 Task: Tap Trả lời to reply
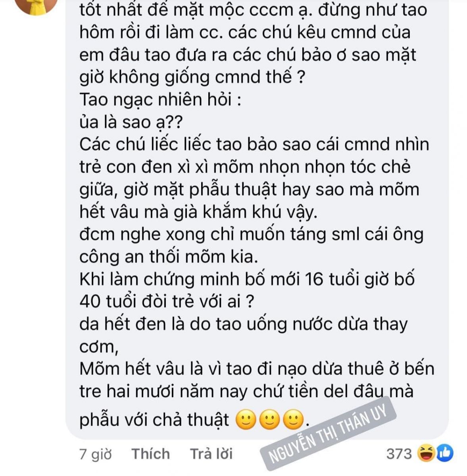coord(211,454)
